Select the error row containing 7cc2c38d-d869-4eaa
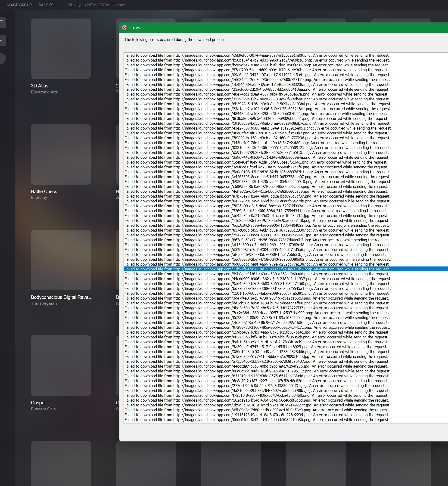 286,313
